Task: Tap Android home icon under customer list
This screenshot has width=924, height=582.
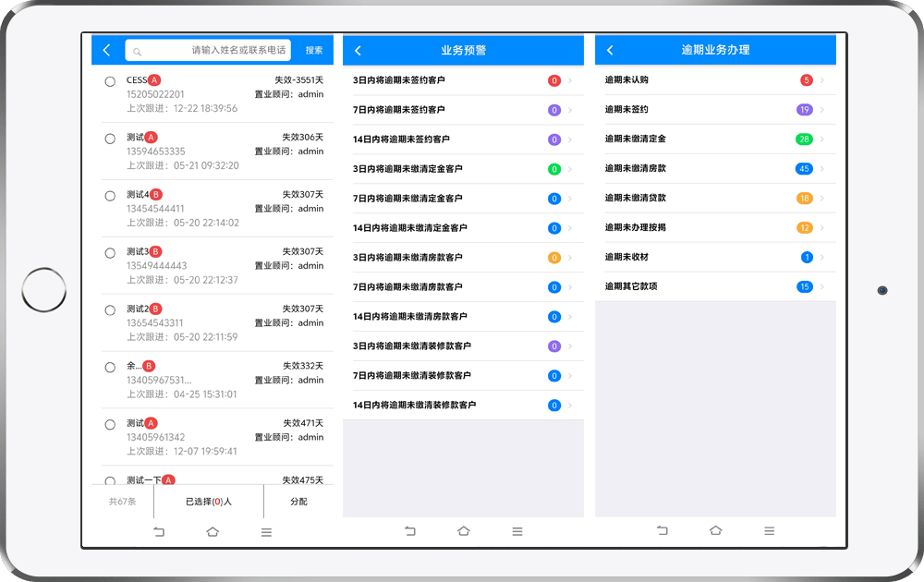Action: 213,532
